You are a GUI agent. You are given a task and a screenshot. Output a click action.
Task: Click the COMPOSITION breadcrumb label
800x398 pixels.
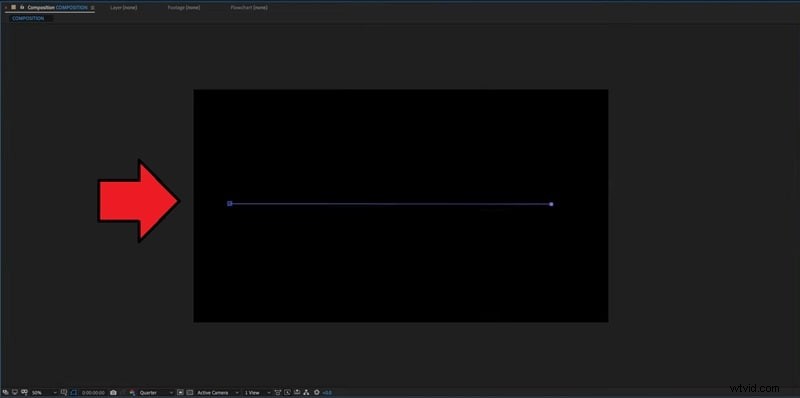tap(28, 18)
